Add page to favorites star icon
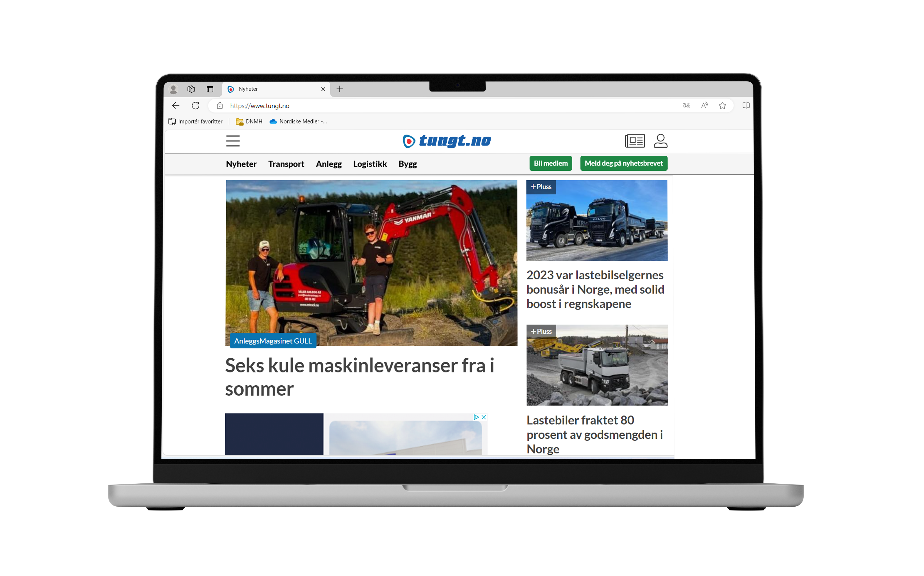Viewport: 924px width, 576px height. pos(722,106)
